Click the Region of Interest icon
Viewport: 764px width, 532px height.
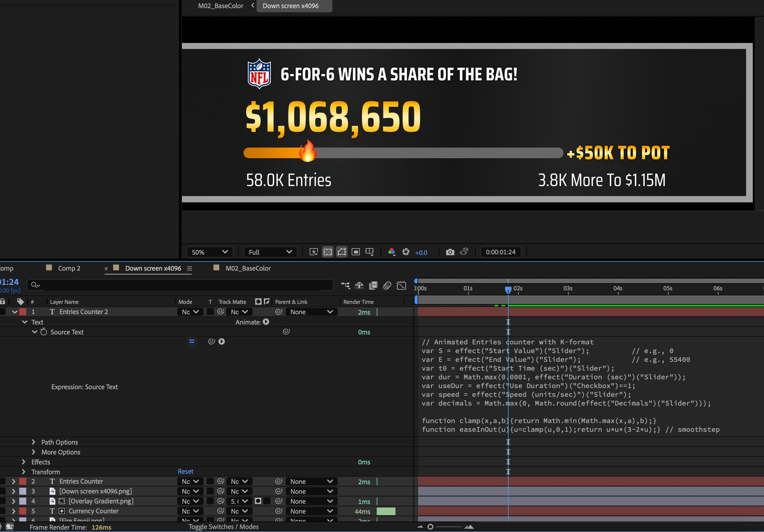tap(356, 252)
